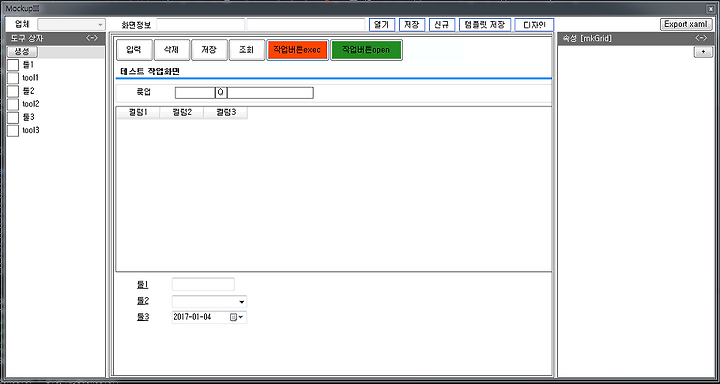Viewport: 720px width, 384px height.
Task: Click the 디자인 button
Action: point(534,25)
